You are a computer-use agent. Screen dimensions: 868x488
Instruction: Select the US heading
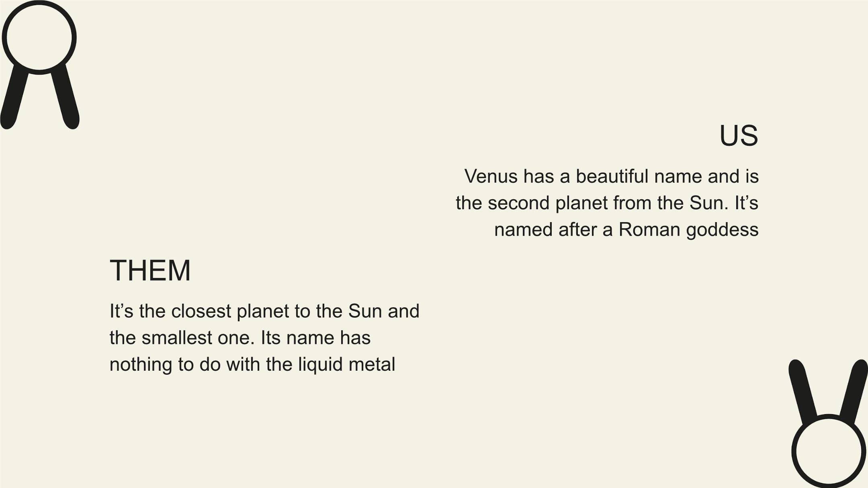tap(739, 136)
